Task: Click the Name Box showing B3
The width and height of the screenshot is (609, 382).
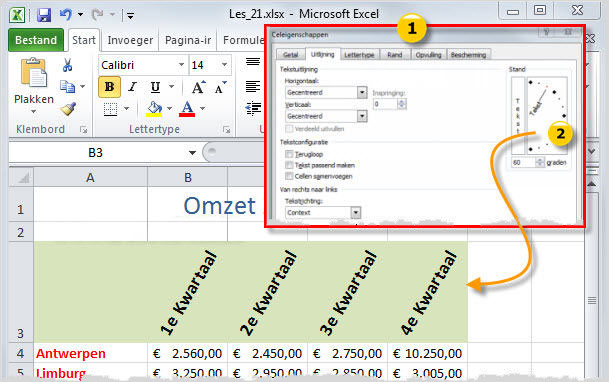Action: pos(96,153)
